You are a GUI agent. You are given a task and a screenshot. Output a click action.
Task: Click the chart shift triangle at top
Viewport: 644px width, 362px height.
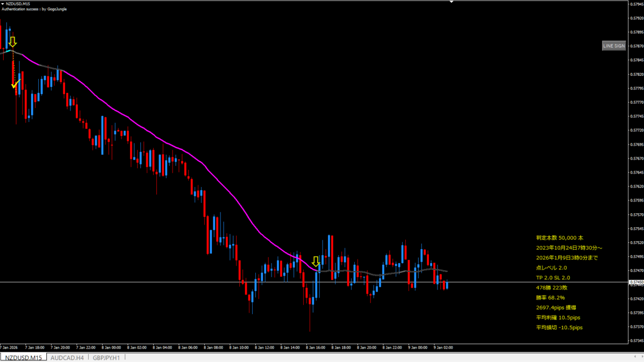tap(452, 2)
